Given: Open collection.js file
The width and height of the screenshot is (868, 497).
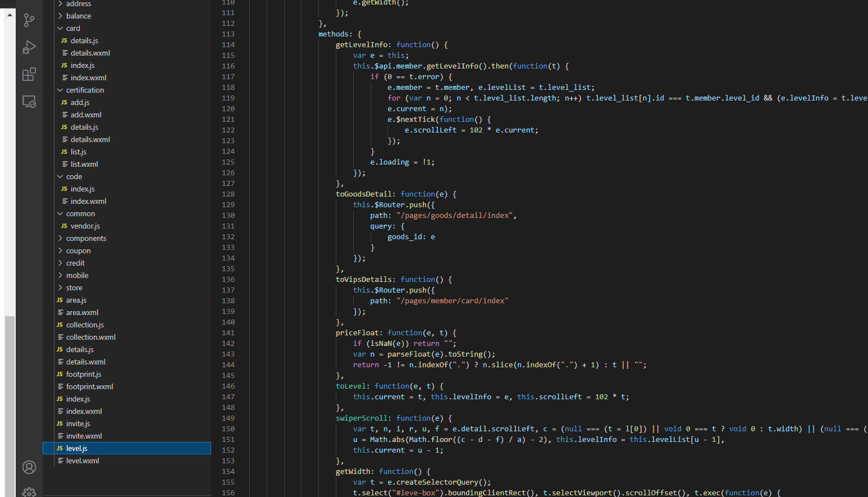Looking at the screenshot, I should 127,325.
